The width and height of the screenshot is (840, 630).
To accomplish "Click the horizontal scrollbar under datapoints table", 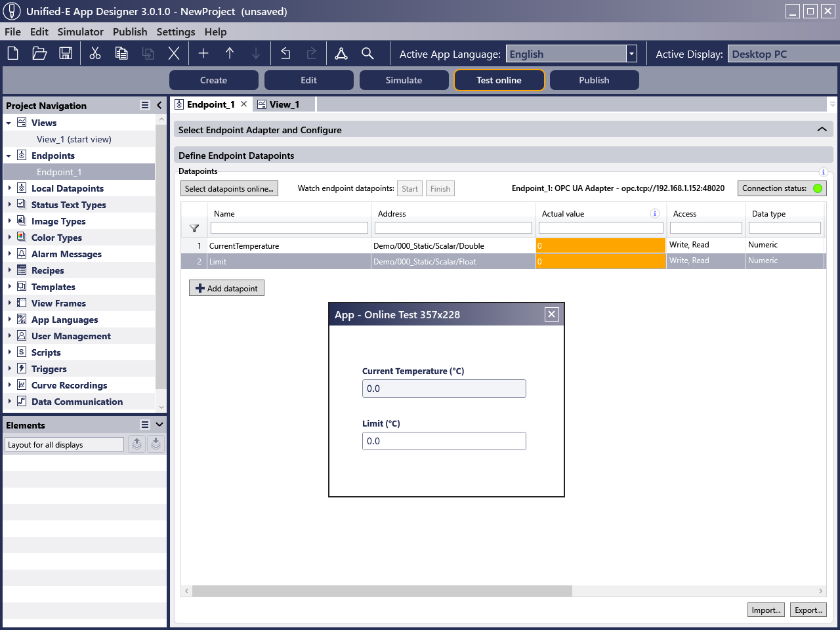I will coord(382,591).
